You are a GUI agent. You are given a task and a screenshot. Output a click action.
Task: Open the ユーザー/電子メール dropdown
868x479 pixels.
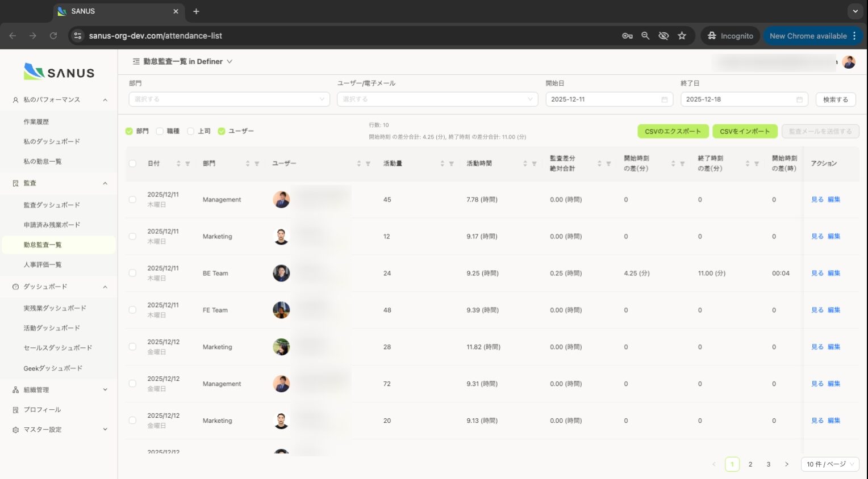pyautogui.click(x=437, y=99)
